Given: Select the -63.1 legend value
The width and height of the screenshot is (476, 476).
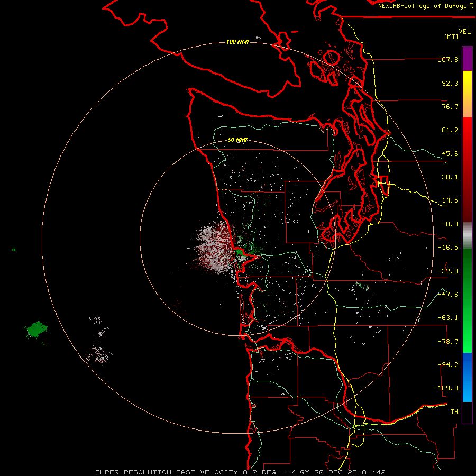Looking at the screenshot, I should pyautogui.click(x=448, y=318).
